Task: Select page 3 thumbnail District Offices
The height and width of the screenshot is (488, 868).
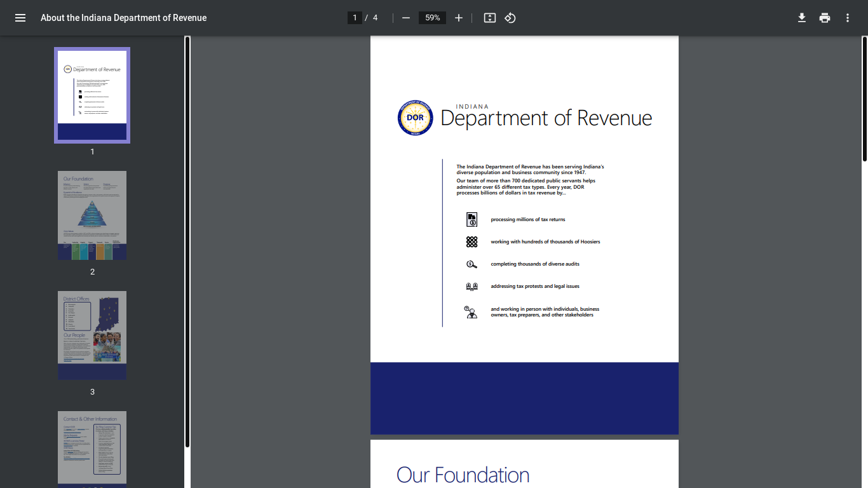Action: (x=92, y=335)
